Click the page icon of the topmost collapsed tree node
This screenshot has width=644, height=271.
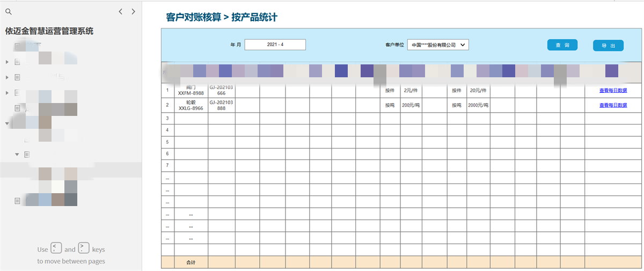[17, 62]
